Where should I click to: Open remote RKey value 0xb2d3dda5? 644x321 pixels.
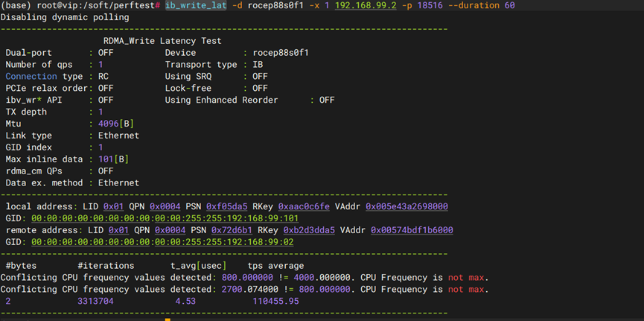[x=309, y=230]
